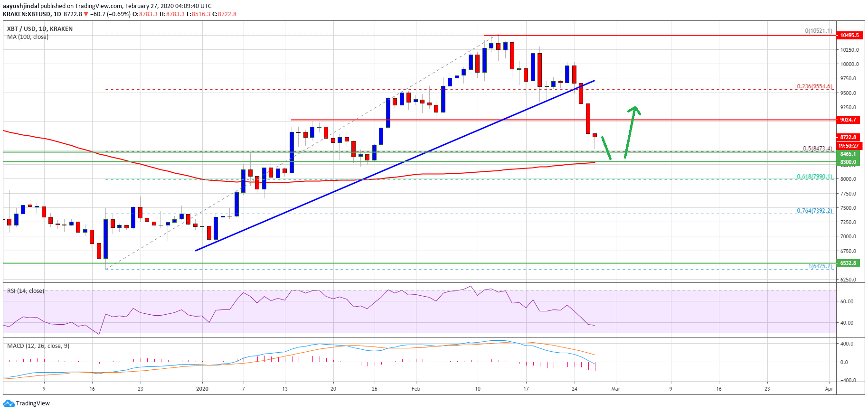
Task: Click the 19:50:27 countdown label
Action: click(848, 146)
